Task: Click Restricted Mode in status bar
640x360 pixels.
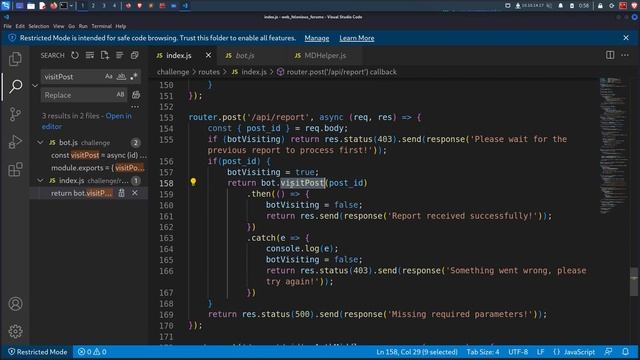Action: [38, 352]
